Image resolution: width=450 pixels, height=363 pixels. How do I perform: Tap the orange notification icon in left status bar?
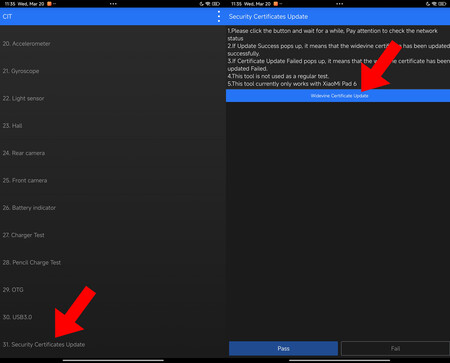[49, 4]
